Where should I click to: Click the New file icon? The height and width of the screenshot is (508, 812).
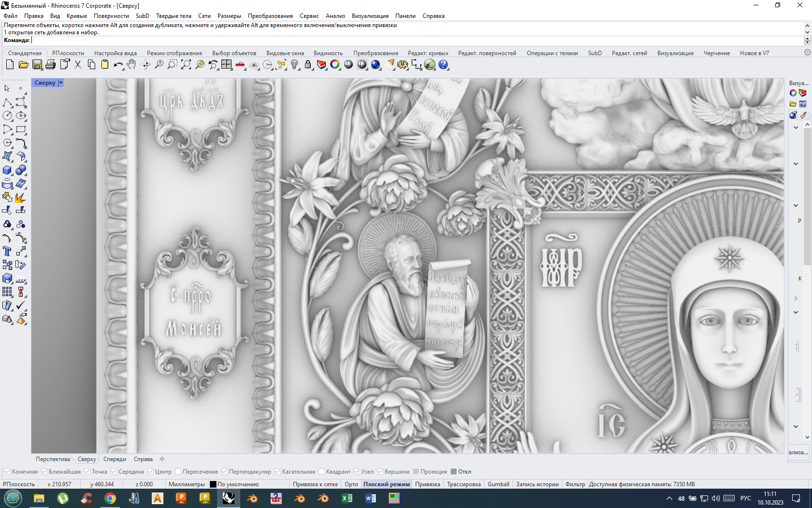pyautogui.click(x=10, y=64)
